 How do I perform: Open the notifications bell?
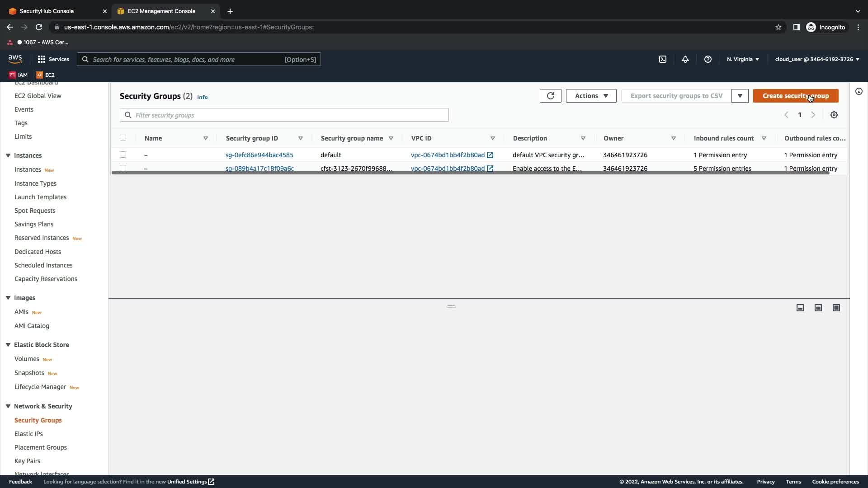[685, 59]
